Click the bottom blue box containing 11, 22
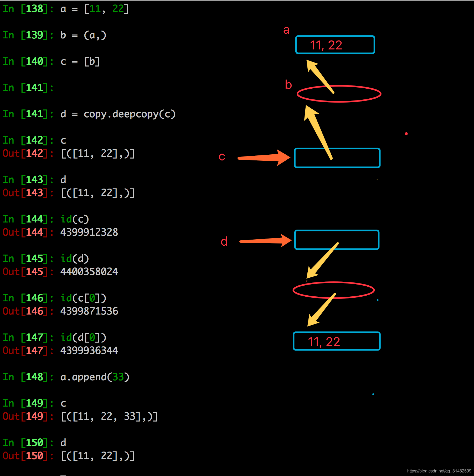 click(336, 341)
